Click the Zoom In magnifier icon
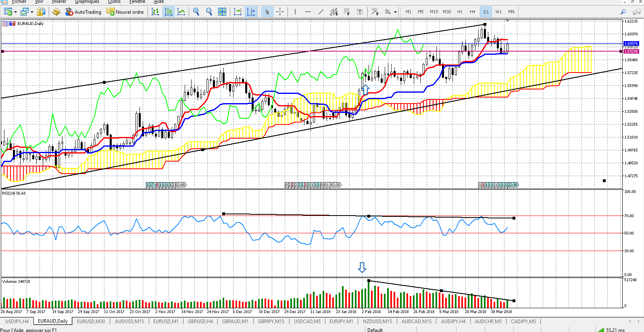The width and height of the screenshot is (644, 332). [196, 12]
